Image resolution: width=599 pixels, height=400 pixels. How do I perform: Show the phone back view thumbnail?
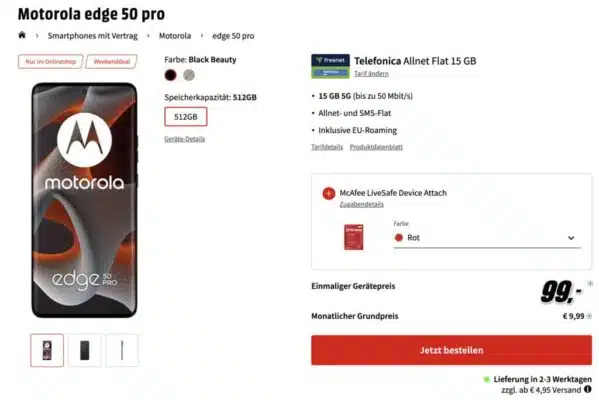[85, 350]
